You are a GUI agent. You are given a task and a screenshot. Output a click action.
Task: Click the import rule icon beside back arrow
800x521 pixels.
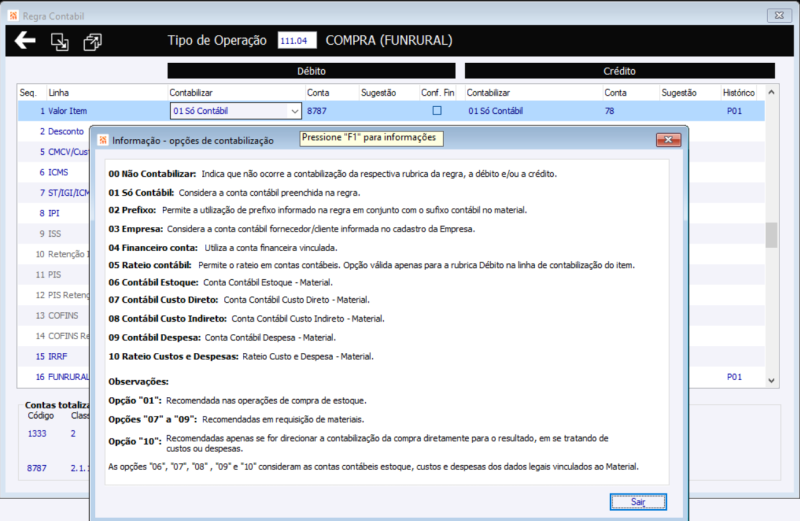(60, 41)
